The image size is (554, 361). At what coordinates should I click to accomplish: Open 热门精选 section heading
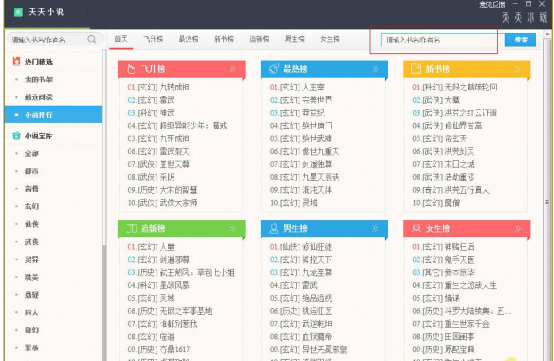click(x=39, y=62)
